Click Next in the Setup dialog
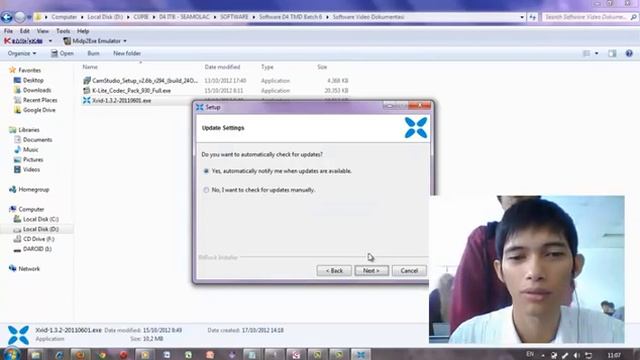 [371, 271]
